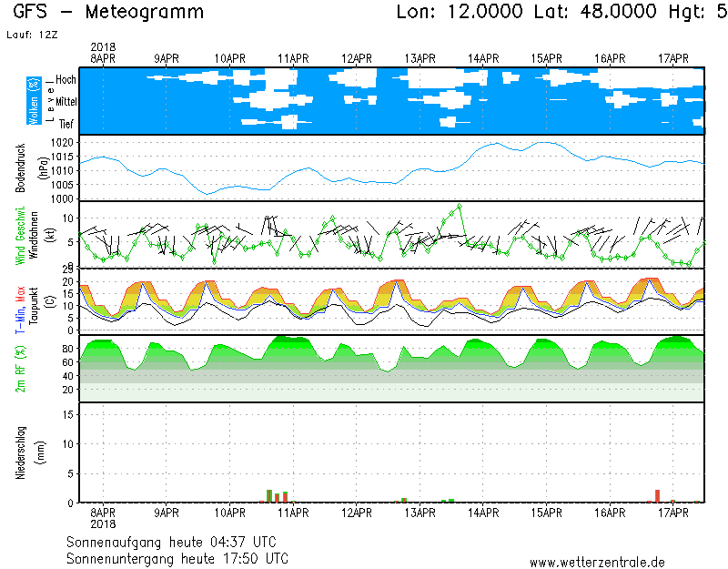Click the '80' humidity tick value
The width and height of the screenshot is (728, 569).
click(x=67, y=349)
